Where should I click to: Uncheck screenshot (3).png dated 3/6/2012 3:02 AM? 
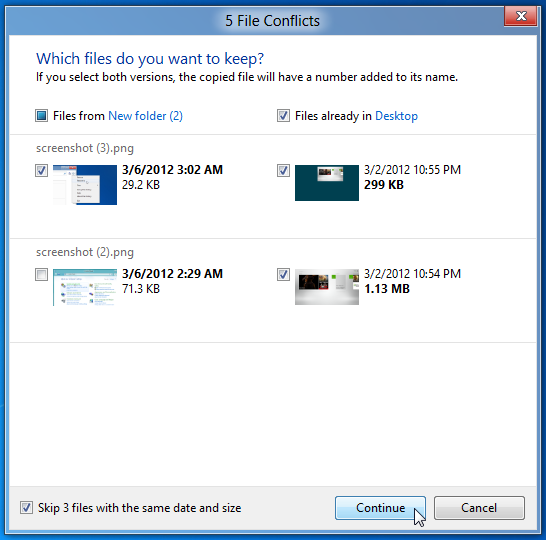[41, 171]
